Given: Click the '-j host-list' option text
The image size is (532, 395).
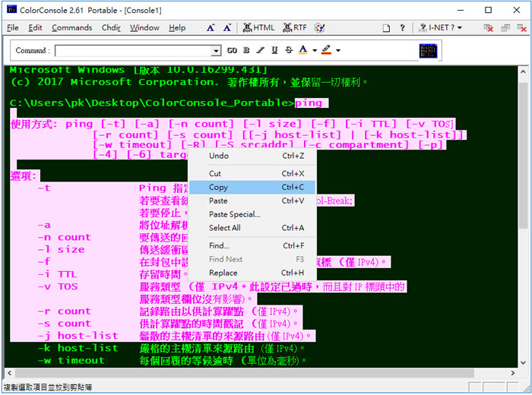Looking at the screenshot, I should pyautogui.click(x=78, y=336).
